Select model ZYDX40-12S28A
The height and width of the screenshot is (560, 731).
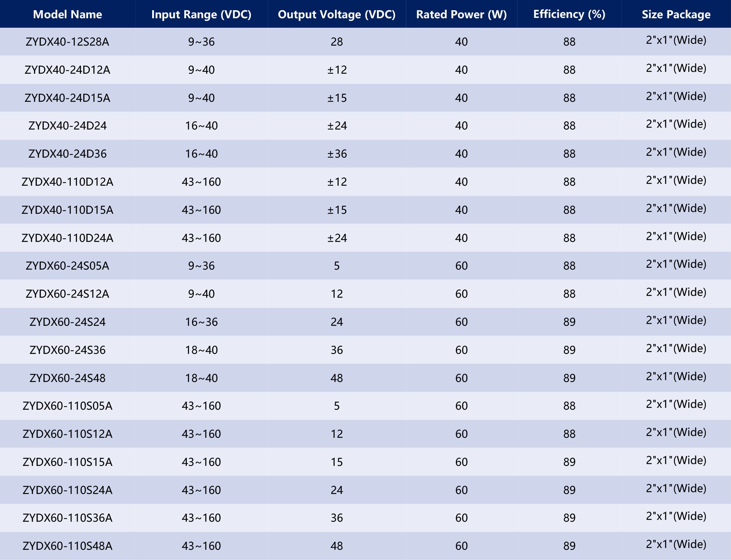pyautogui.click(x=68, y=42)
